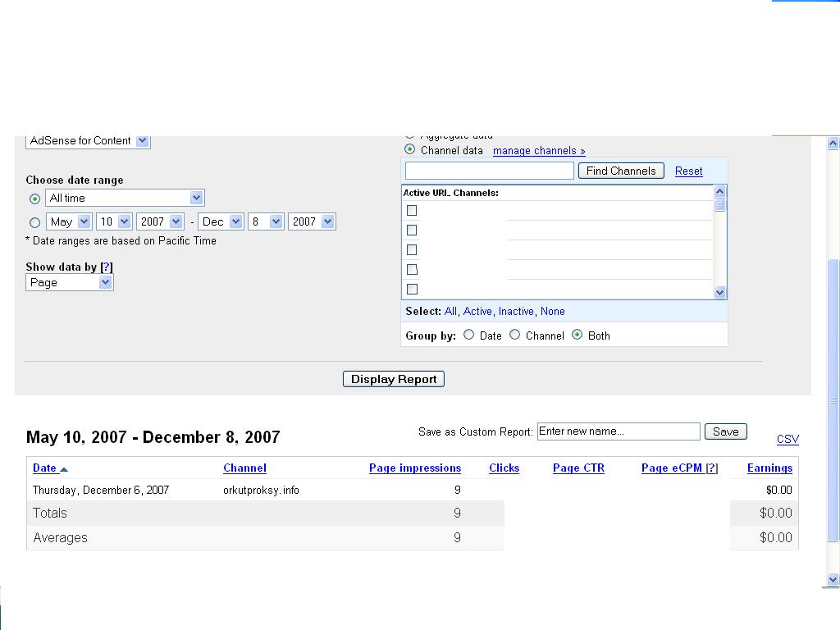
Task: Sort the table by Page CTR
Action: (x=578, y=468)
